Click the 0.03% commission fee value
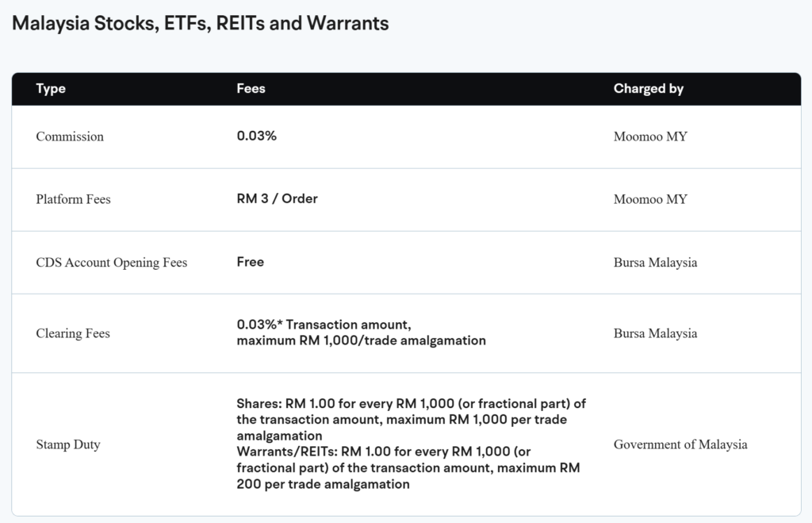Screen dimensions: 812x523 tap(256, 136)
